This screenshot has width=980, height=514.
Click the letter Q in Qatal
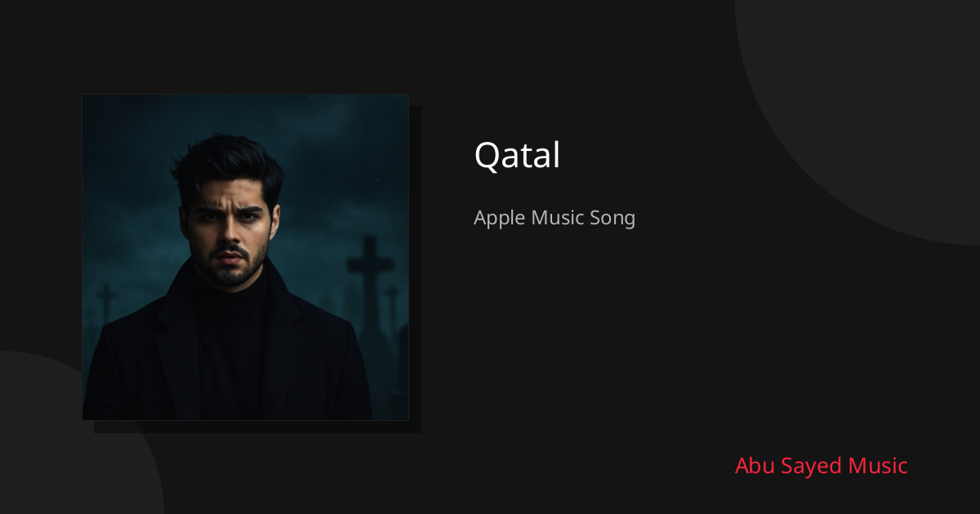click(x=487, y=156)
